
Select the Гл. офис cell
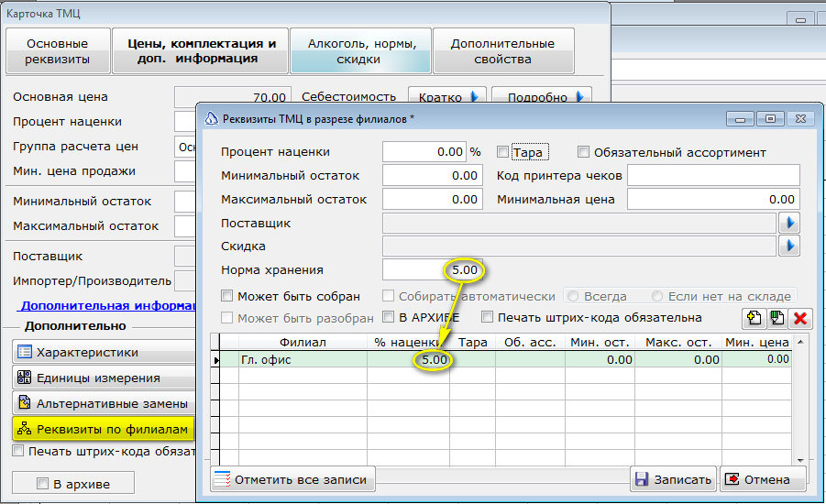[303, 360]
